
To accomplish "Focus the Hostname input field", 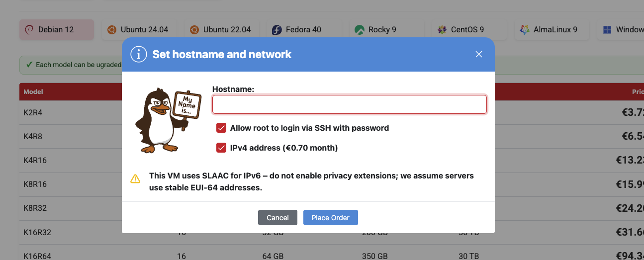I will click(349, 104).
